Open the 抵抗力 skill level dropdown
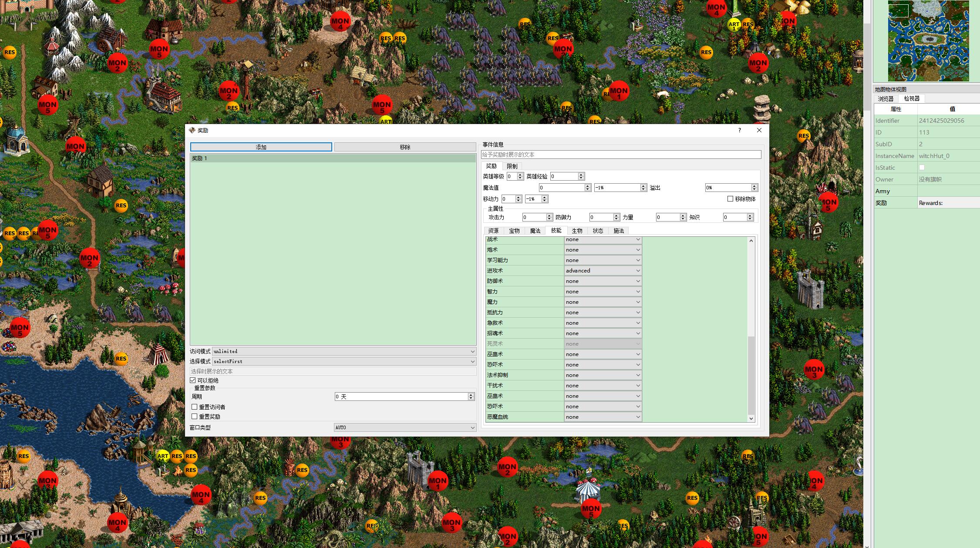980x548 pixels. coord(603,312)
